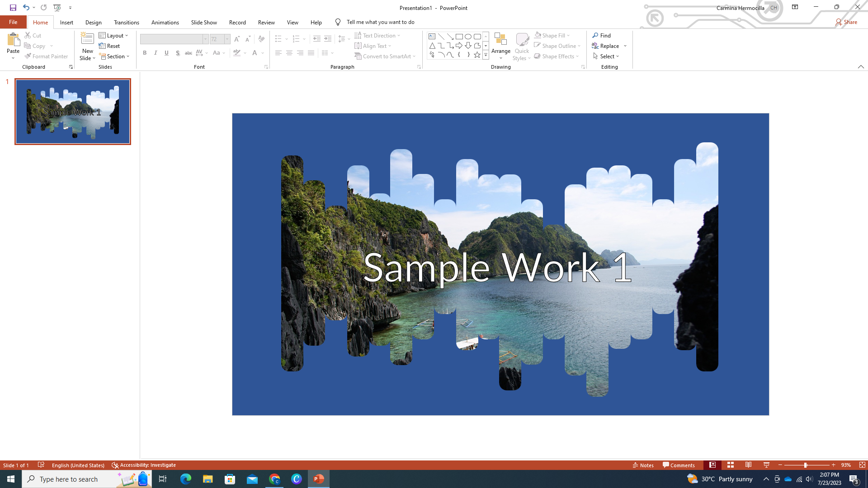Image resolution: width=868 pixels, height=488 pixels.
Task: Click the New Slide icon
Action: (x=87, y=39)
